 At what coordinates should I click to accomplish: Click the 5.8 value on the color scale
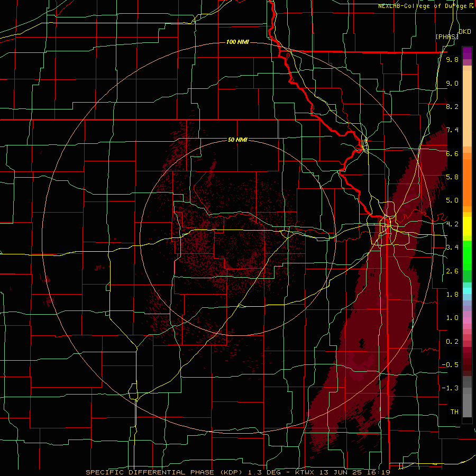coord(452,177)
